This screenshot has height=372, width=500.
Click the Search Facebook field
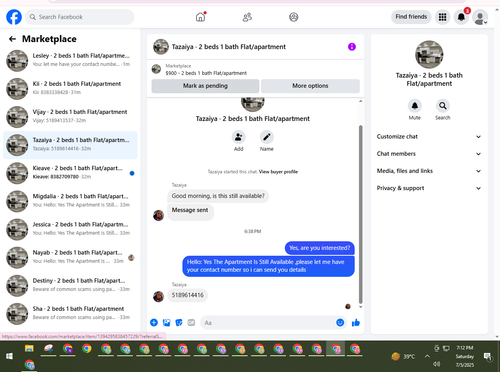(x=80, y=17)
